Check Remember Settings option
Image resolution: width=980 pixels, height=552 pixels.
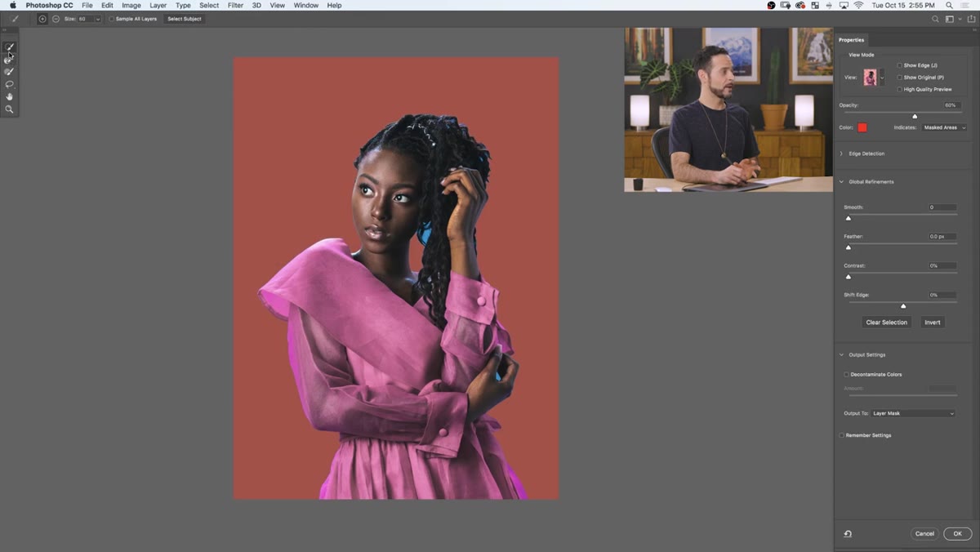point(842,435)
